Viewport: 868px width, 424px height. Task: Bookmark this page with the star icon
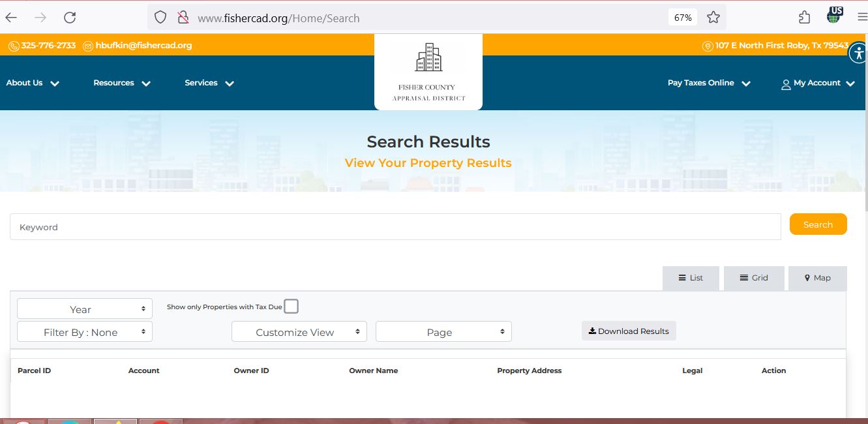point(713,18)
